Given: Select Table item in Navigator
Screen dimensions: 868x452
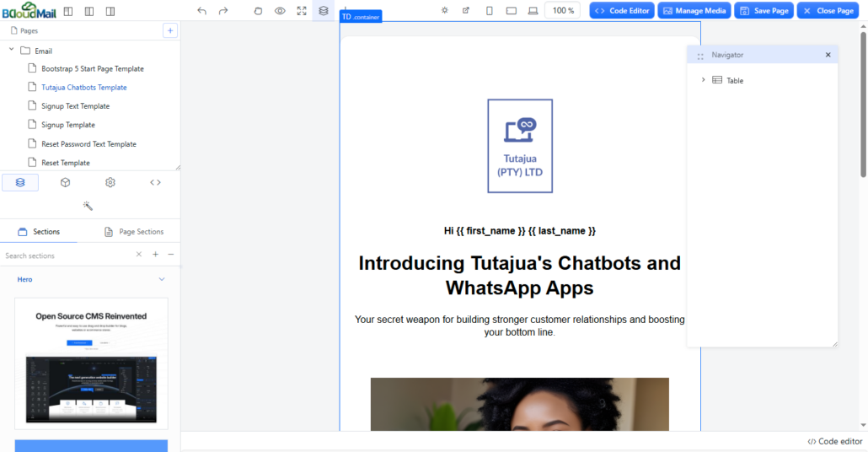Looking at the screenshot, I should click(x=735, y=80).
